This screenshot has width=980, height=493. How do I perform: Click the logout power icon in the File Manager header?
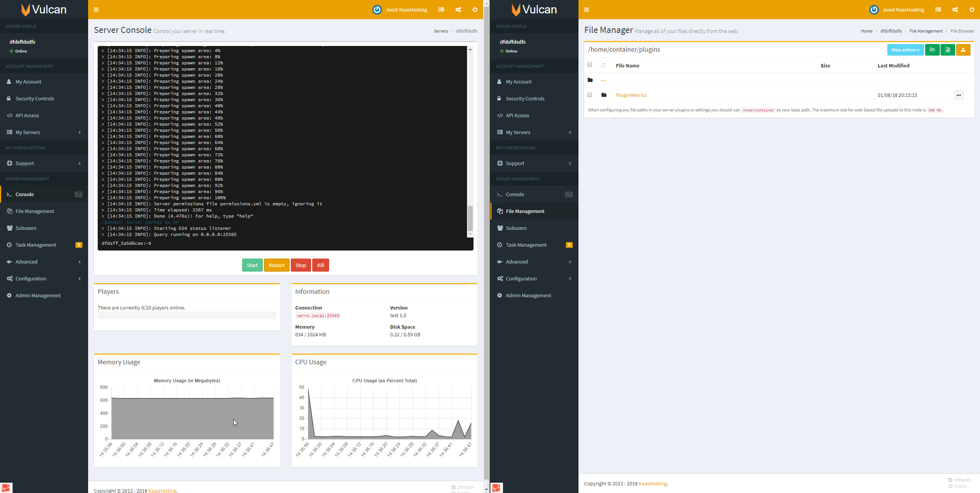point(972,10)
